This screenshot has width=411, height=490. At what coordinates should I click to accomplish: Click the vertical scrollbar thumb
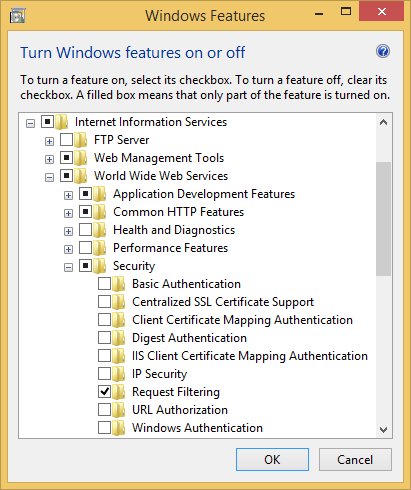(x=383, y=219)
